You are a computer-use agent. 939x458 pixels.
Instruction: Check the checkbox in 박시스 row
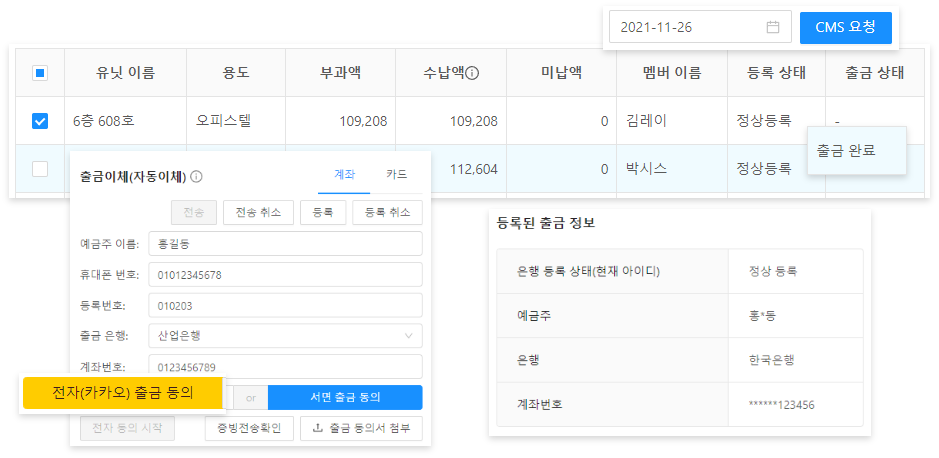(40, 169)
